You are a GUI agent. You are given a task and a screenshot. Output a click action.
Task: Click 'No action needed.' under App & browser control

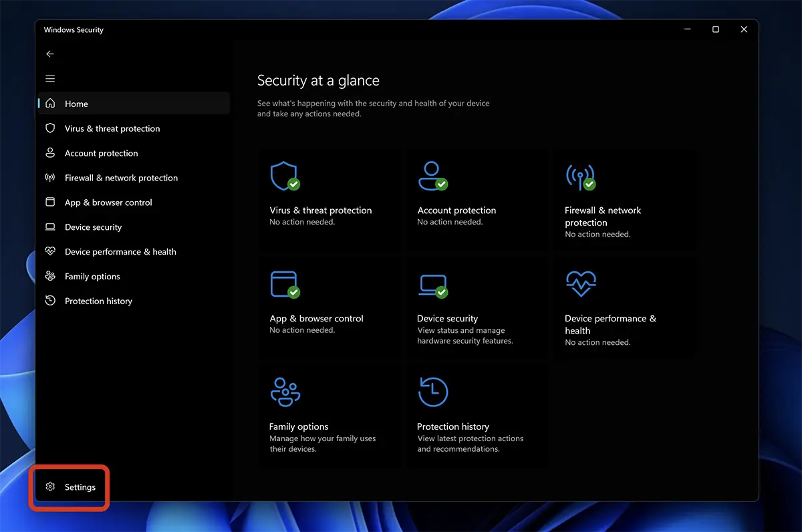coord(302,330)
